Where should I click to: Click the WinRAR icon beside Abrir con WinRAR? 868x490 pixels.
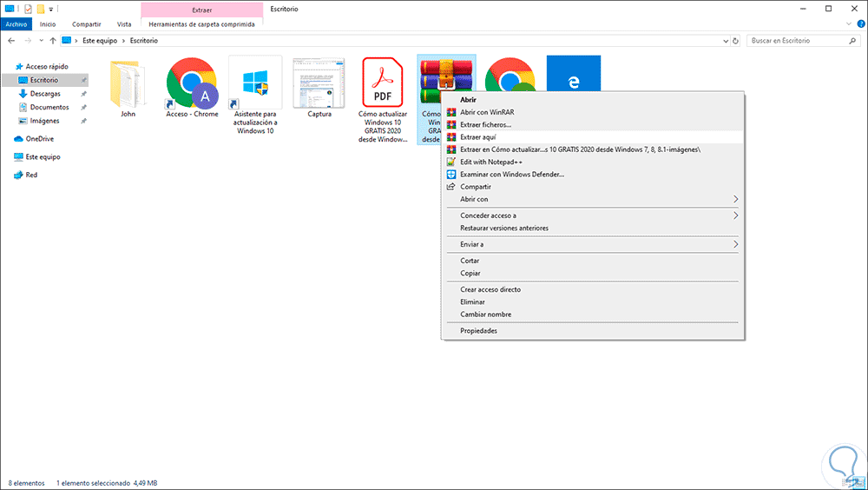[x=451, y=112]
